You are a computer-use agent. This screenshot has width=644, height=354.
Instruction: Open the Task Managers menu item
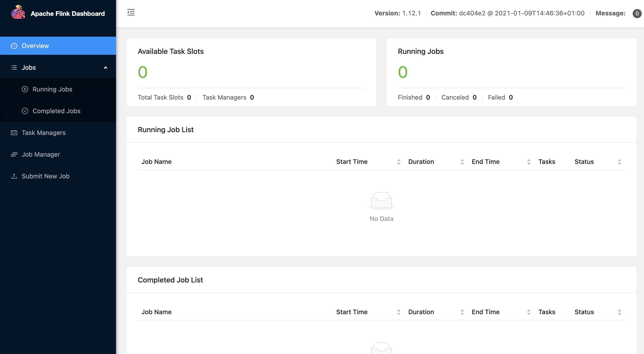(x=44, y=133)
